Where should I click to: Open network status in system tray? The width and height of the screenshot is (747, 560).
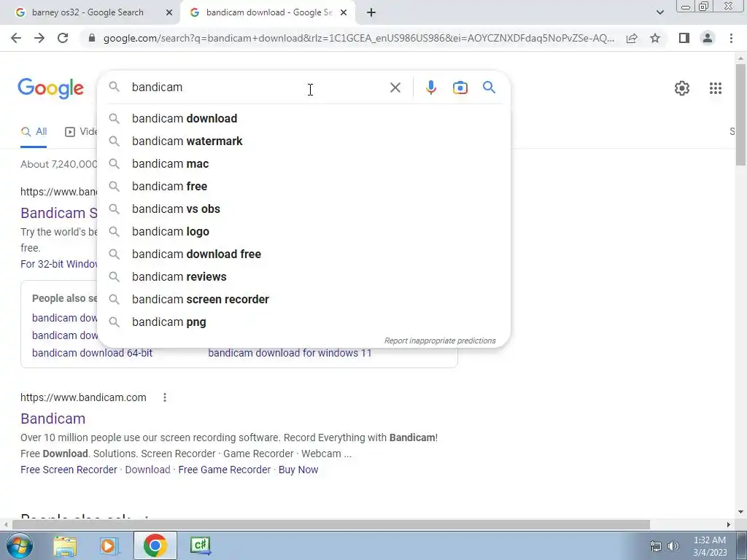(x=656, y=546)
